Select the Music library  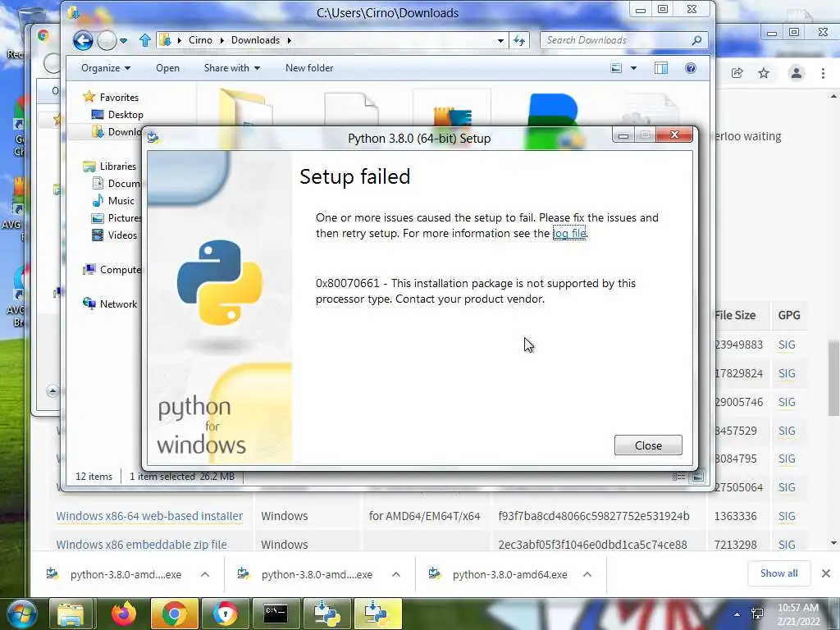121,201
